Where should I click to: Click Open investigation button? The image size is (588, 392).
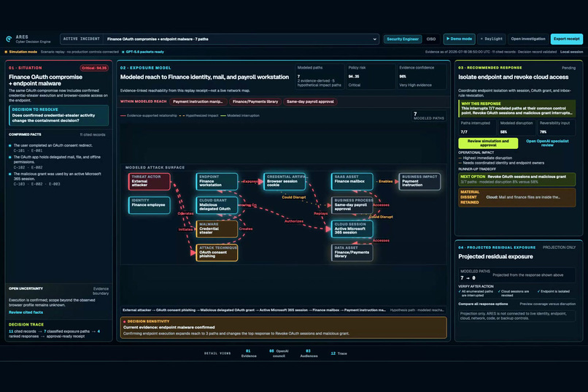point(528,39)
